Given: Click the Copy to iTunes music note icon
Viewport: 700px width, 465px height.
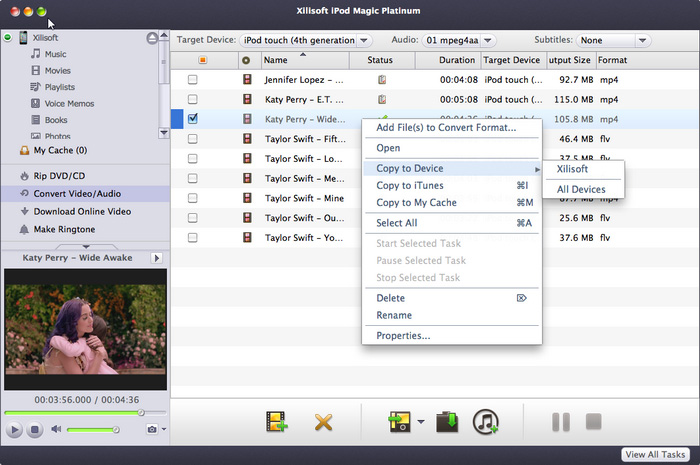Looking at the screenshot, I should [486, 422].
